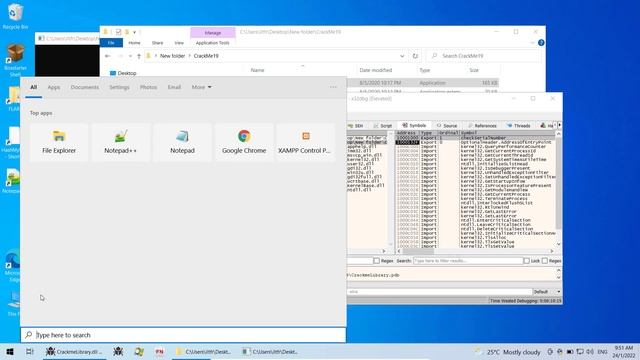Open the Threads tab in x32dbg

(518, 126)
